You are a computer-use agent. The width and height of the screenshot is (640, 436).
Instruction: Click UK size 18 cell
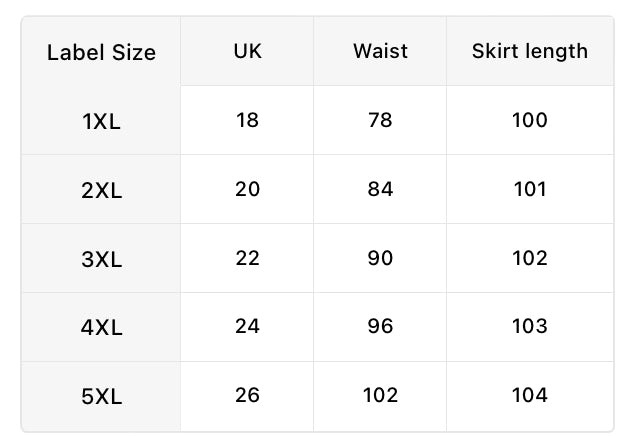[x=247, y=120]
